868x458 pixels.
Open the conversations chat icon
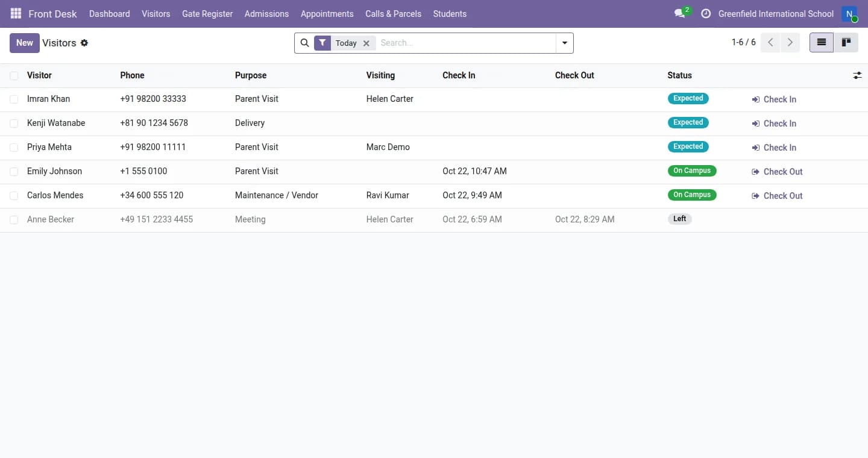680,13
